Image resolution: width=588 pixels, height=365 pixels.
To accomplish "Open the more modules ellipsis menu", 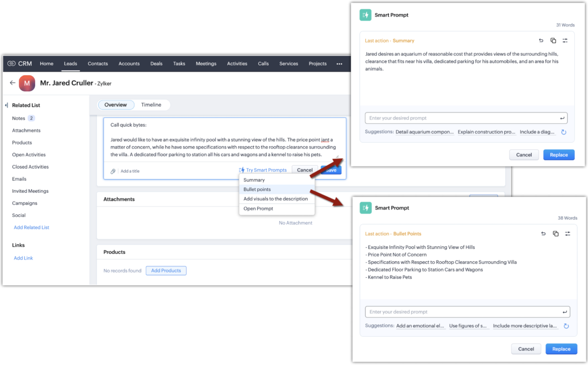I will 339,64.
